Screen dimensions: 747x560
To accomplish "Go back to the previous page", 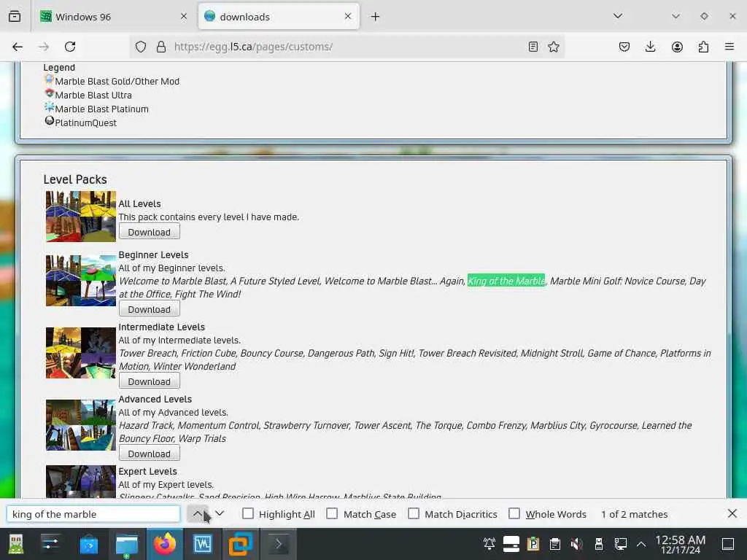I will coord(18,47).
